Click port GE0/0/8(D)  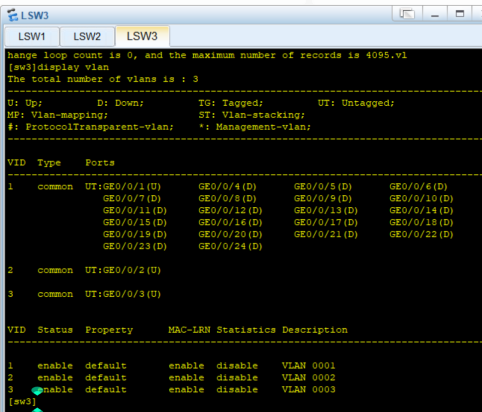coord(227,199)
